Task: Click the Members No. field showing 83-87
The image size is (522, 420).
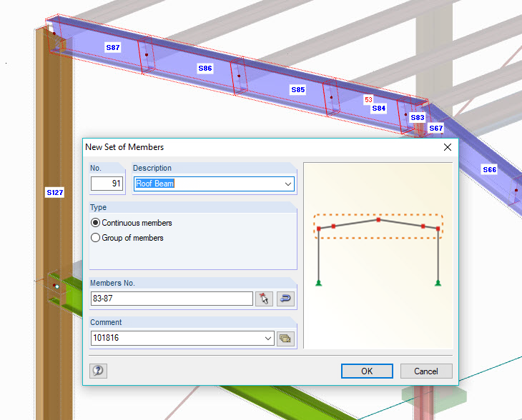Action: pyautogui.click(x=172, y=299)
